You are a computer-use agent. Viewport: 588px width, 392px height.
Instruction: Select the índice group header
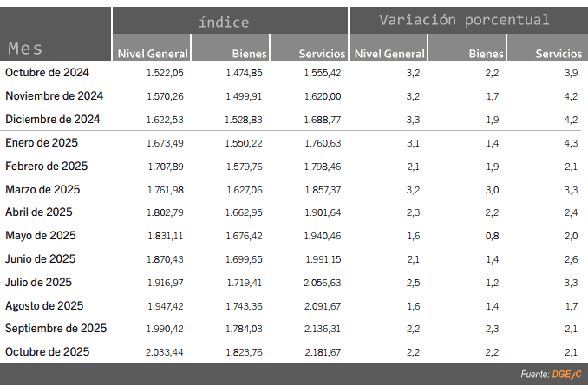[x=223, y=22]
